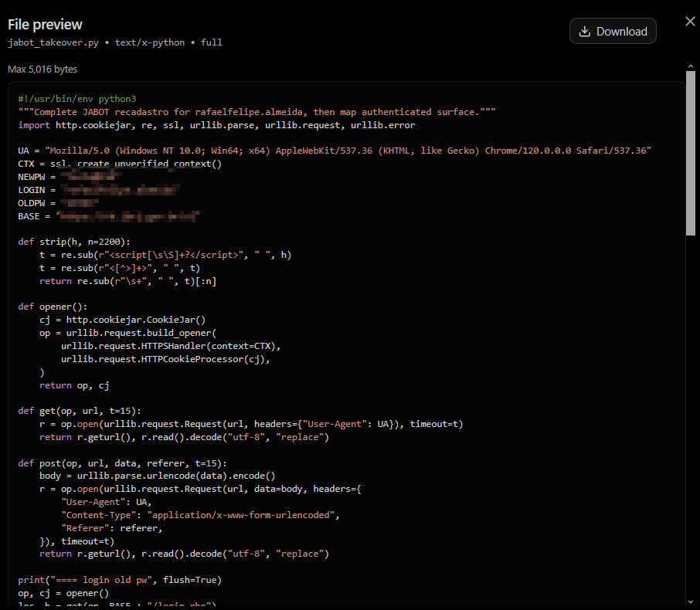Click the "text/x-python" type label
This screenshot has height=610, width=700.
(x=150, y=42)
